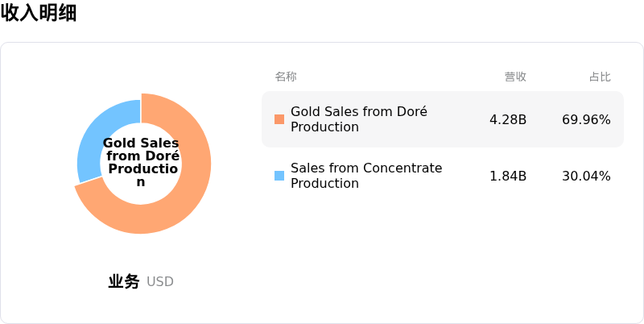Viewport: 644px width, 324px height.
Task: Click the 占比 column header
Action: [x=600, y=77]
